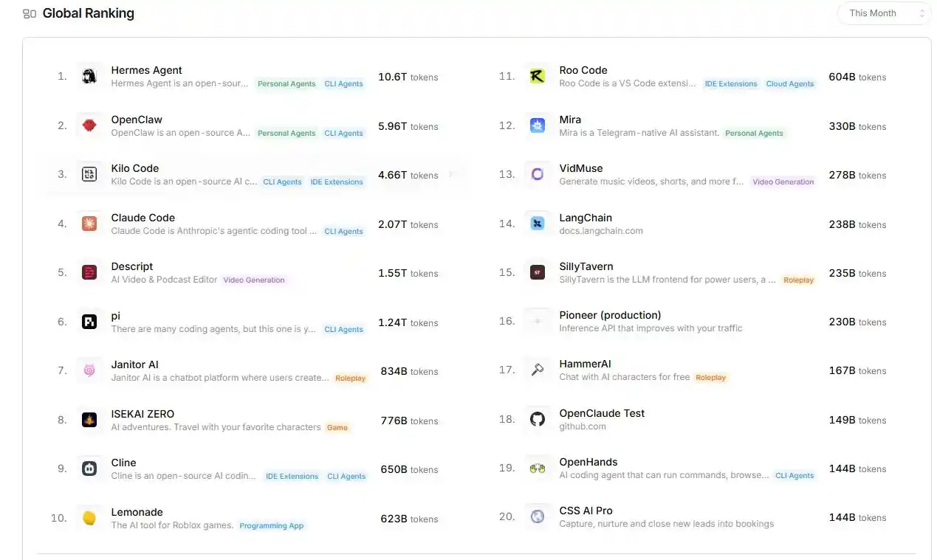The width and height of the screenshot is (937, 560).
Task: Click the ISEKAI ZERO flame icon
Action: pos(89,421)
